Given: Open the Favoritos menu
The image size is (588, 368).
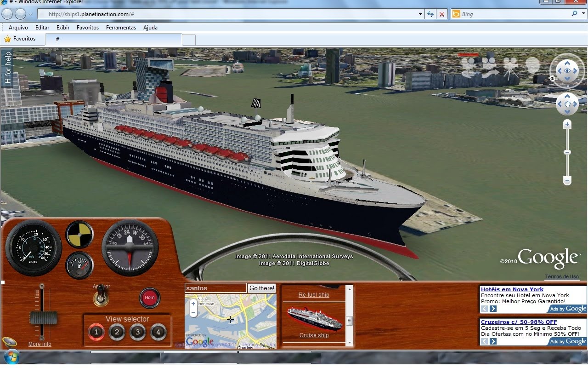Looking at the screenshot, I should [87, 28].
